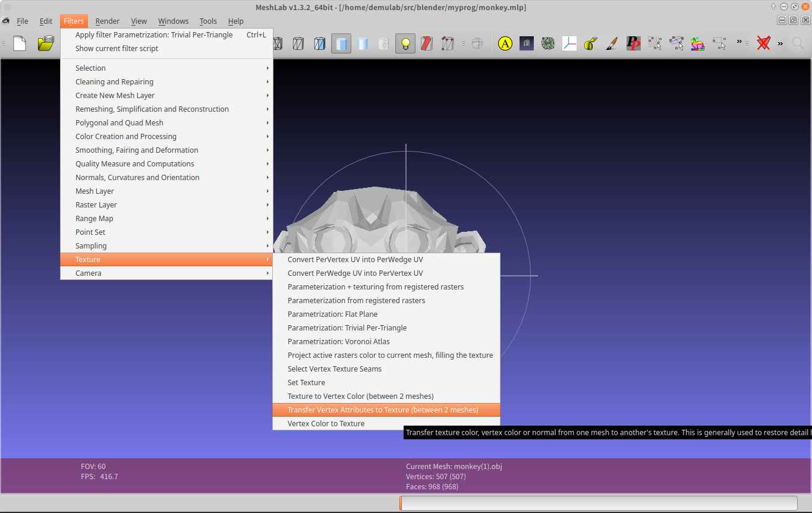Open the File menu

click(x=22, y=21)
